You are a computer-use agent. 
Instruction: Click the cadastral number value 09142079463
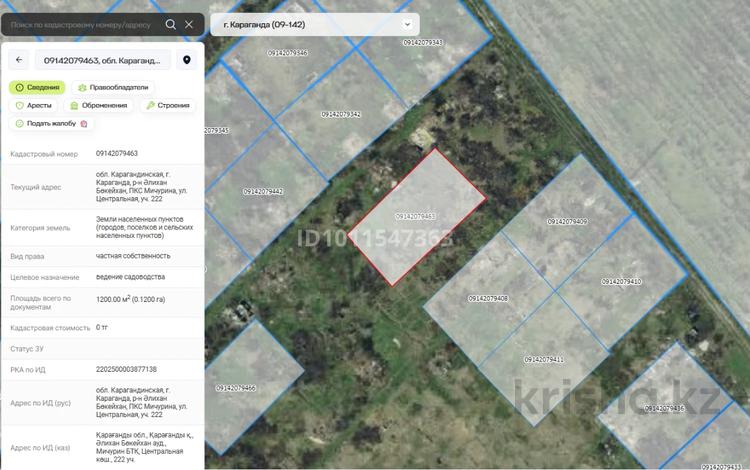click(x=117, y=153)
